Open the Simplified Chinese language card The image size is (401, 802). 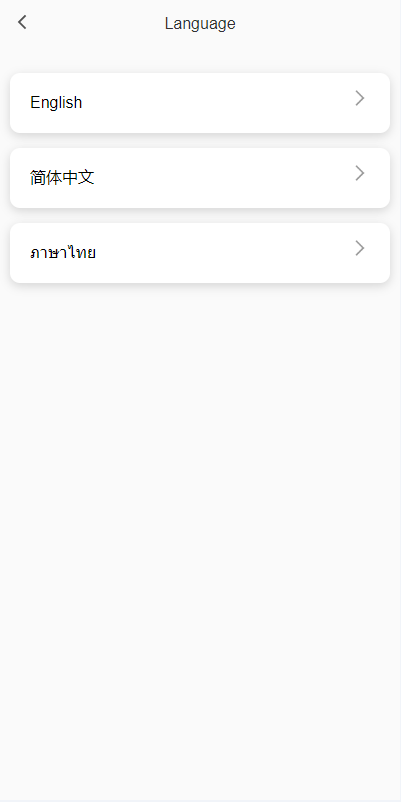click(200, 178)
